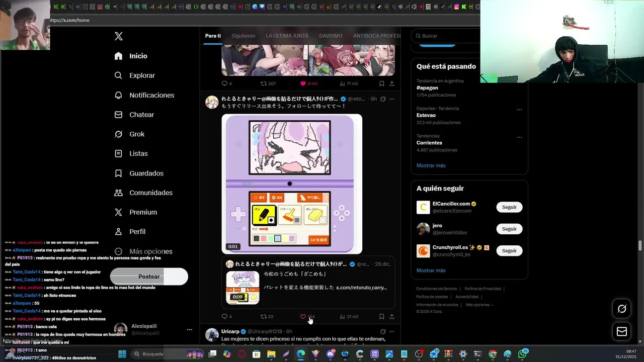Screen dimensions: 644x362
Task: Open more options on the Japanese tweet
Action: [392, 99]
